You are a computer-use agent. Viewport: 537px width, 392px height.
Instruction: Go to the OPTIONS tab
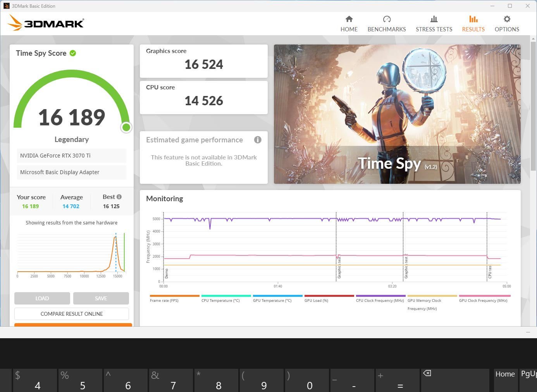pyautogui.click(x=507, y=29)
